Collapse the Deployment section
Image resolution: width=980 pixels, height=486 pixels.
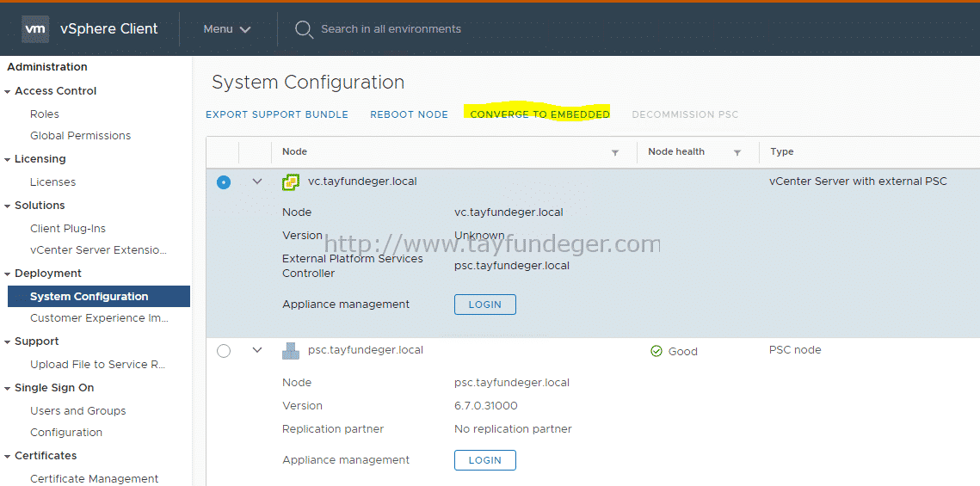pyautogui.click(x=8, y=274)
